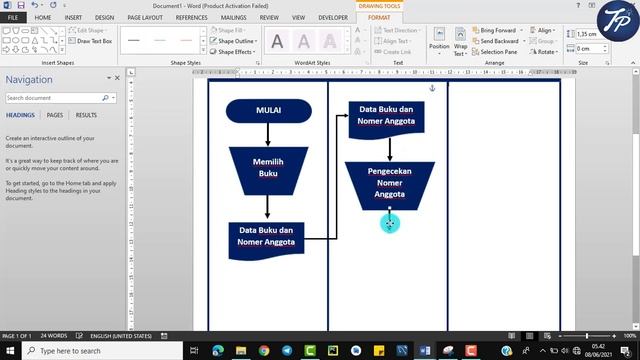640x360 pixels.
Task: Click zoom in plus button
Action: 614,336
